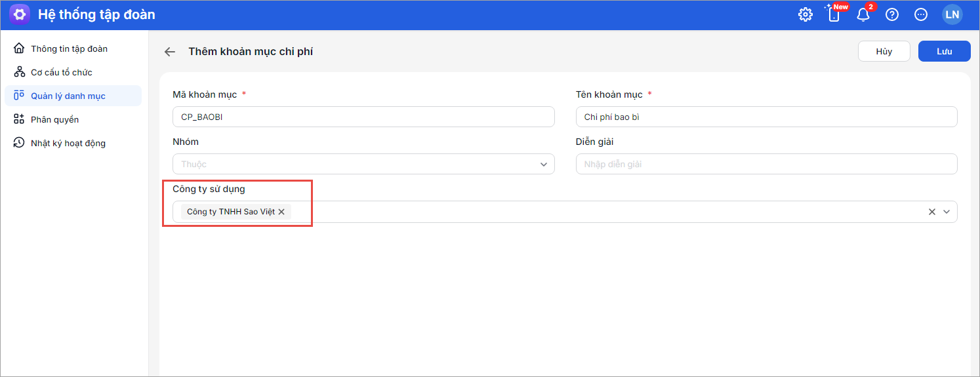Screen dimensions: 980x377
Task: Open the help question mark icon
Action: pos(891,14)
